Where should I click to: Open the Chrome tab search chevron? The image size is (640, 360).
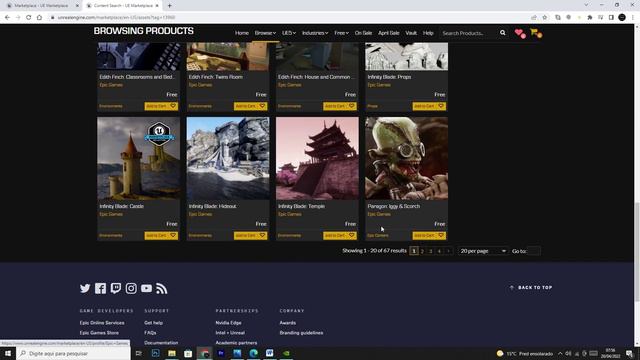pos(586,5)
